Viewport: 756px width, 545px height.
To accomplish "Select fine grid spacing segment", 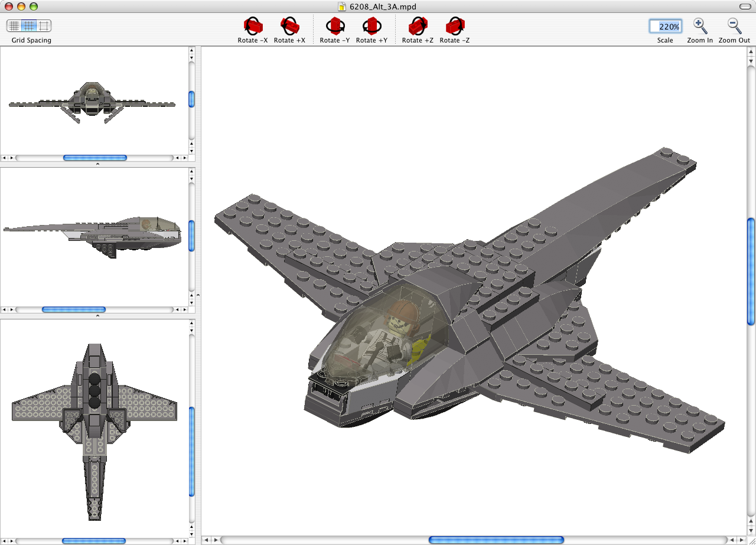I will tap(14, 25).
